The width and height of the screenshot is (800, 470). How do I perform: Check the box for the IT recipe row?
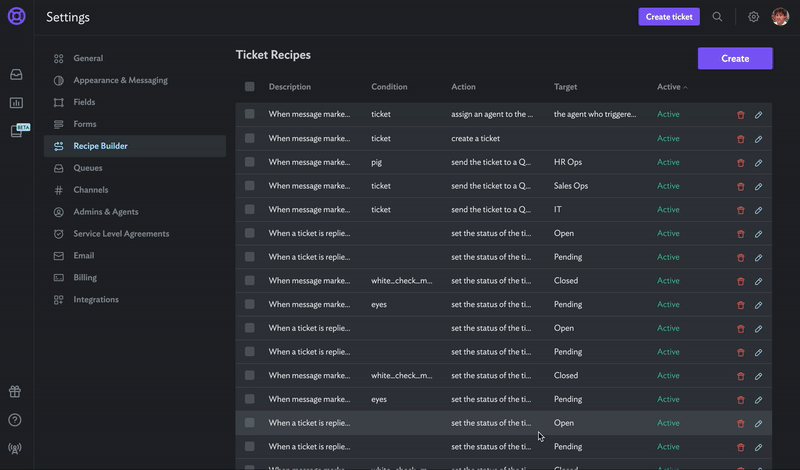pos(250,210)
